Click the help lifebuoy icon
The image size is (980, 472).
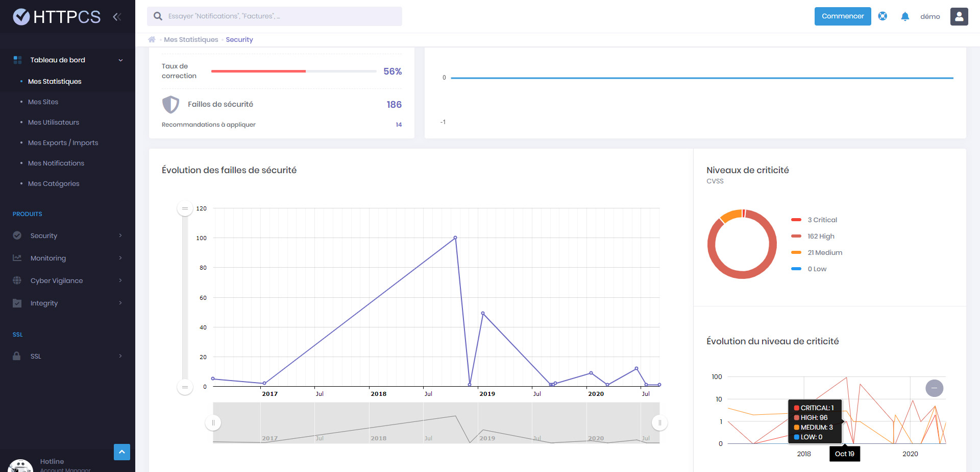tap(883, 16)
